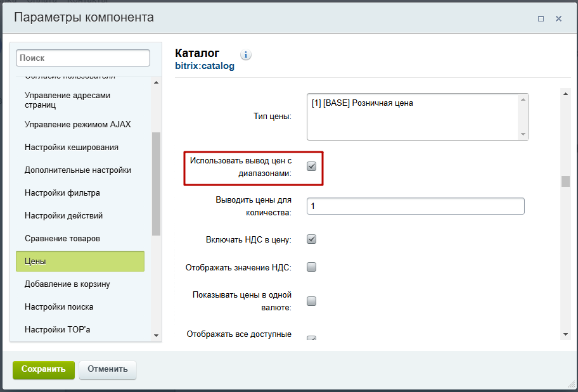
Task: Close the Параметры компонента dialog
Action: 558,19
